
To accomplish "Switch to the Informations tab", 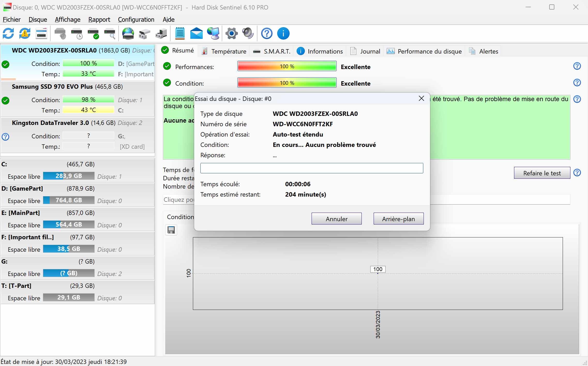I will (320, 51).
